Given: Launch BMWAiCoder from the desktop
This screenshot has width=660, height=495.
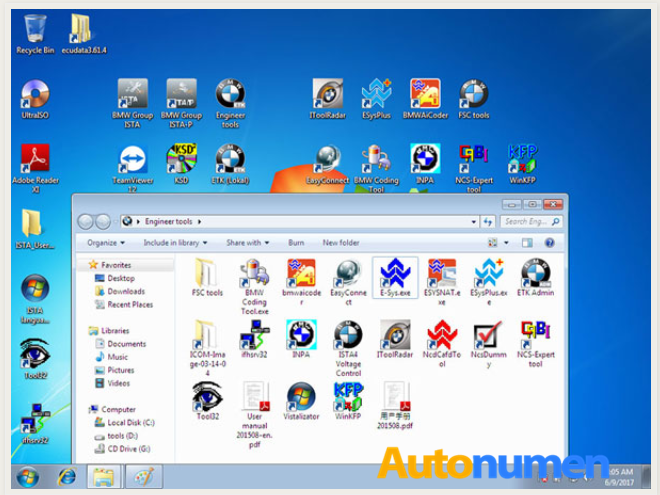Looking at the screenshot, I should (x=425, y=99).
